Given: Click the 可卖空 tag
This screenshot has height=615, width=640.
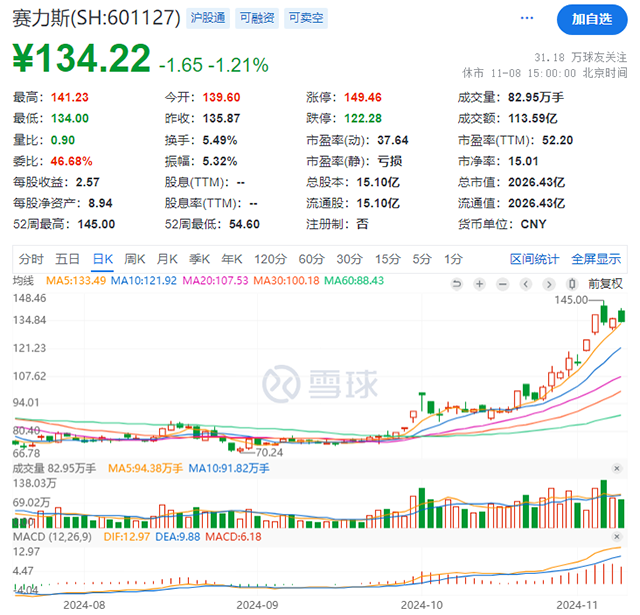Looking at the screenshot, I should 306,18.
